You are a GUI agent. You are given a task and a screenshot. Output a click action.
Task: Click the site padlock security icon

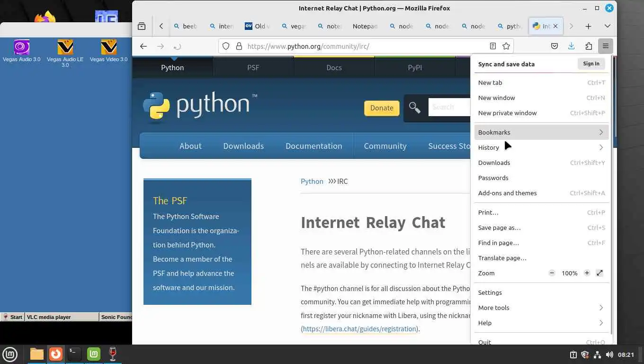(239, 46)
